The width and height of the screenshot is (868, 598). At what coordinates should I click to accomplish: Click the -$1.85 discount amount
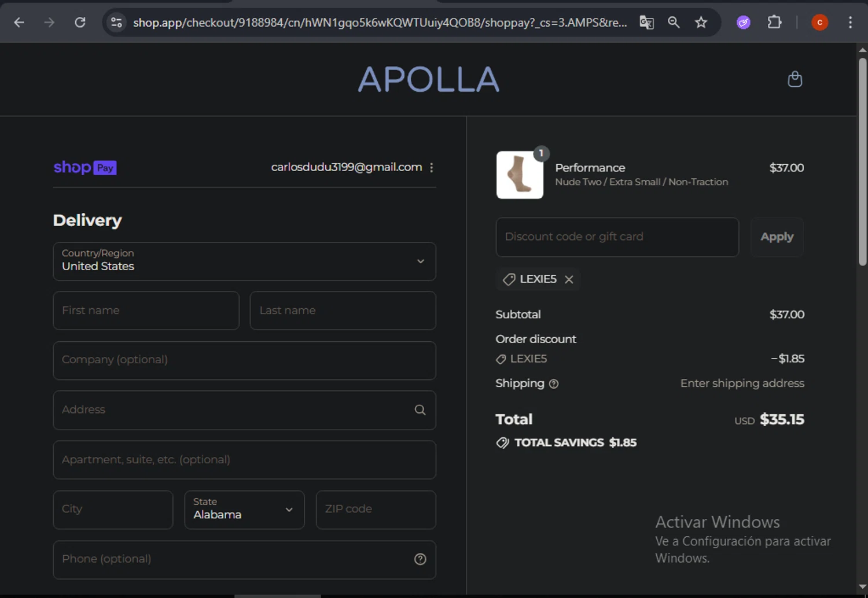[x=788, y=359]
